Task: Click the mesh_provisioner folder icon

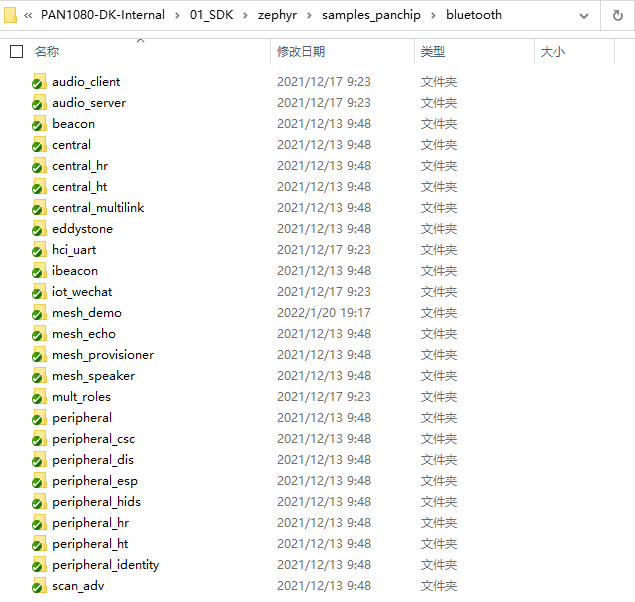Action: click(x=39, y=355)
